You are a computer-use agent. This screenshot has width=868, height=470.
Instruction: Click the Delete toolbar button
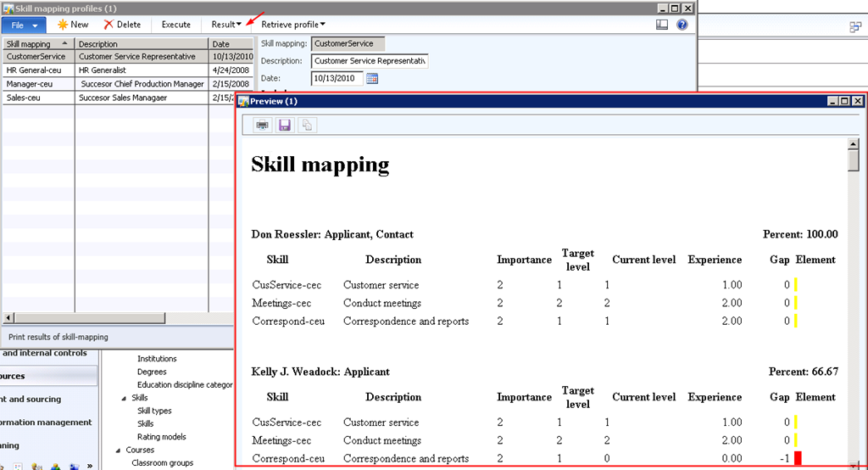(x=122, y=25)
